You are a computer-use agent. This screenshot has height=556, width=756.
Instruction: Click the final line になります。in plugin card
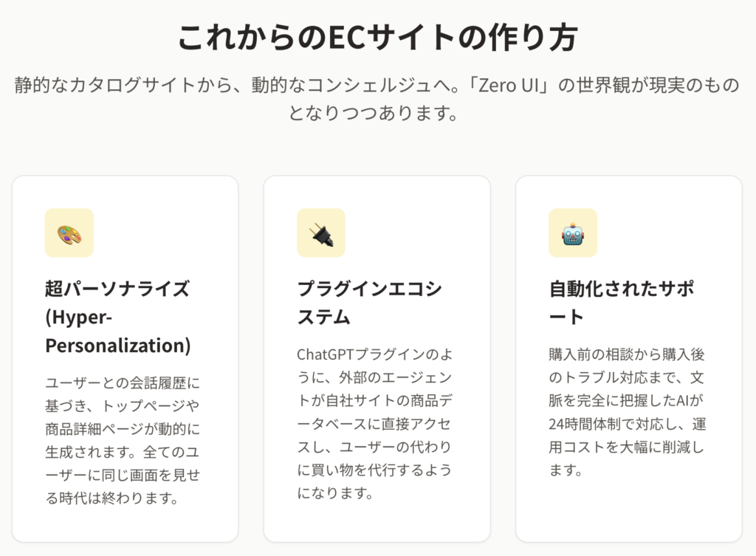[x=330, y=492]
